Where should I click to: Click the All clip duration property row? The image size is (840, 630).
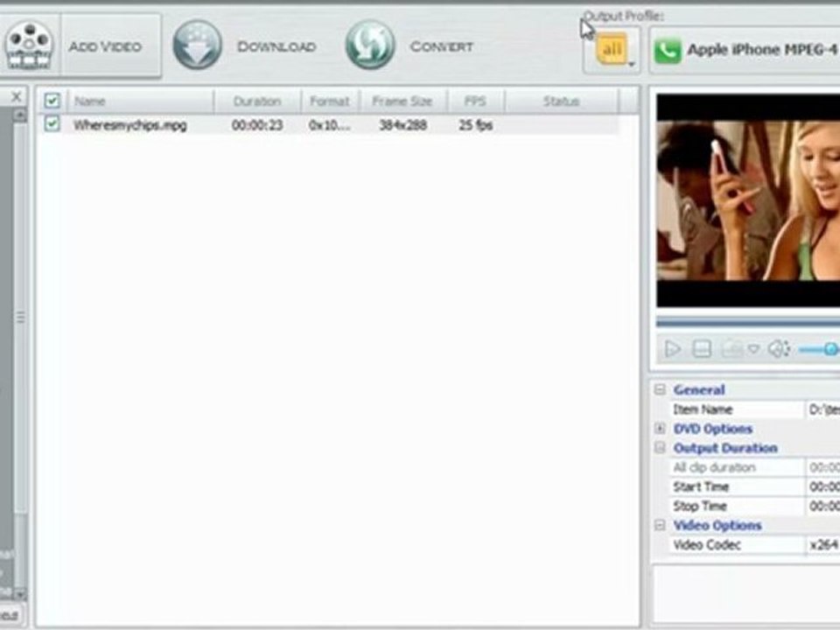point(754,467)
